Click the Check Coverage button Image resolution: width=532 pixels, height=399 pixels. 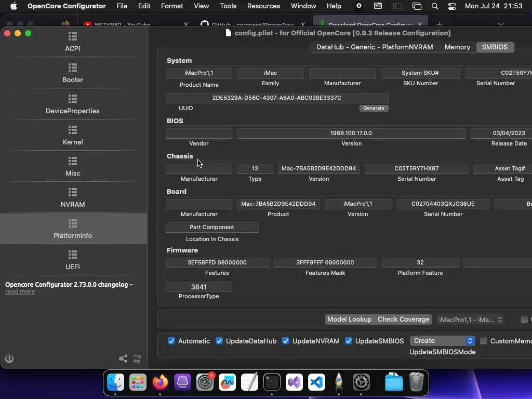pyautogui.click(x=403, y=320)
